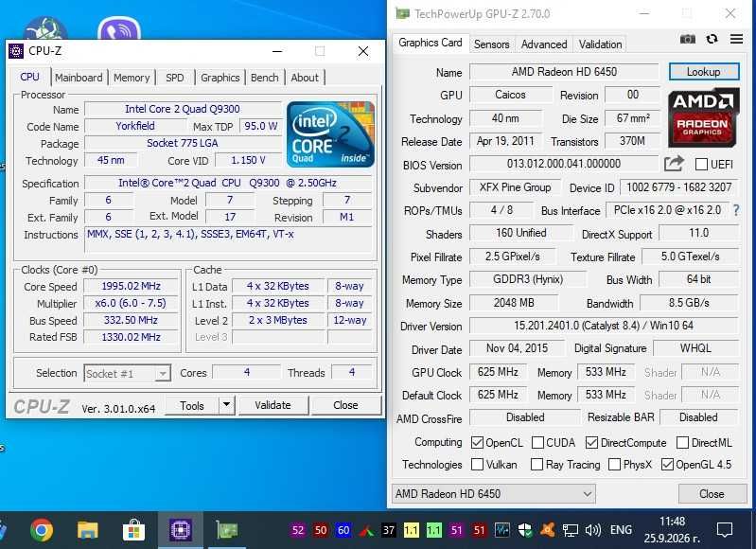
Task: Open the network tray icon
Action: click(571, 531)
